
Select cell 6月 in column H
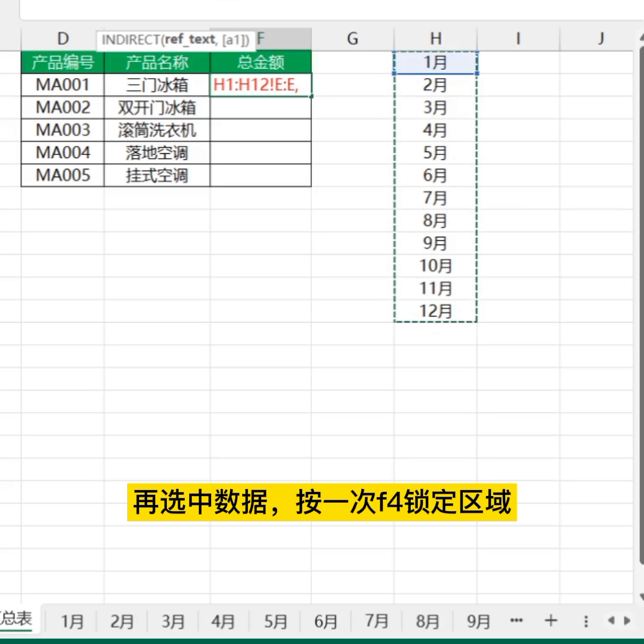pos(435,175)
